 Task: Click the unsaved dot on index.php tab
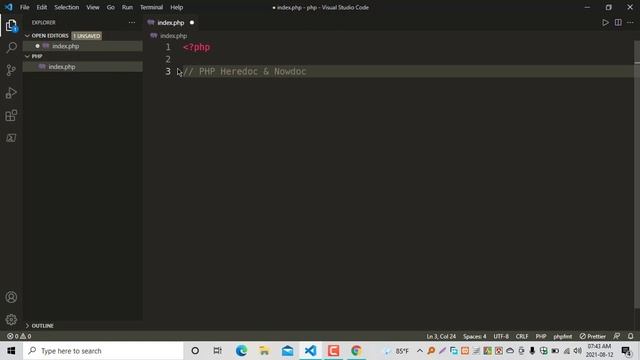[x=192, y=22]
